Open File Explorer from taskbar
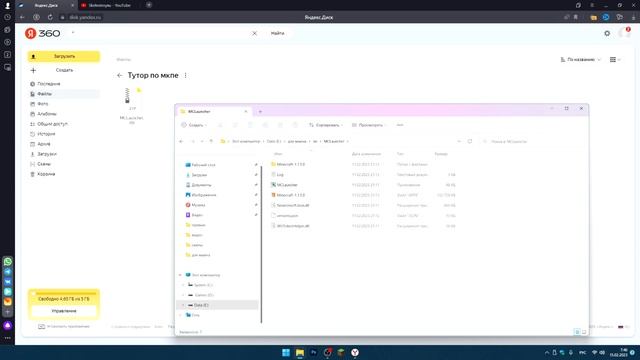 click(300, 352)
